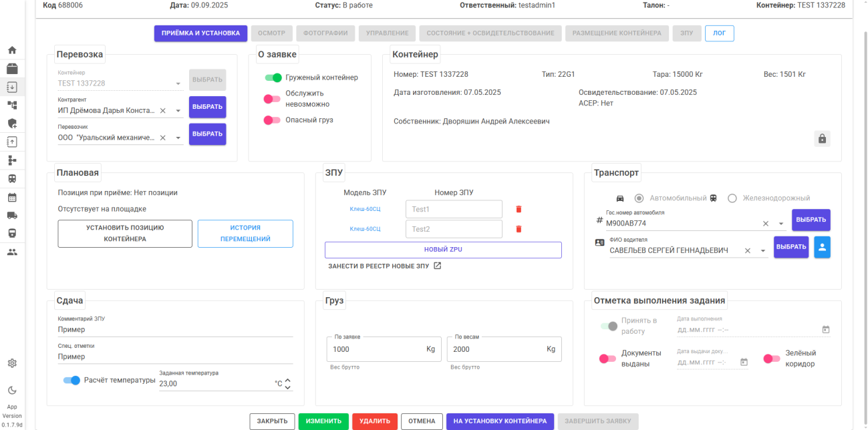
Task: Open the truck icon in sidebar
Action: [12, 215]
